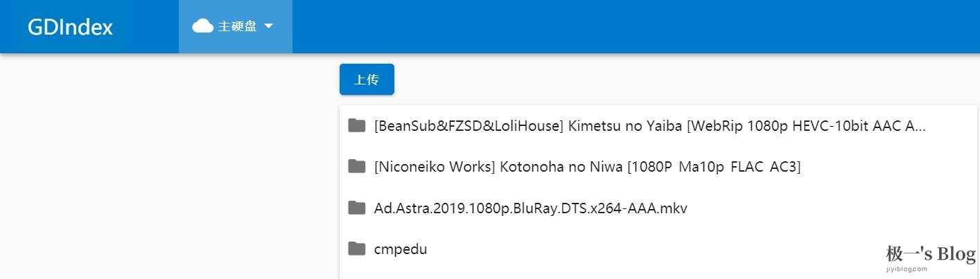Open the 主硬盘 drive selector label
980x279 pixels.
coord(238,26)
